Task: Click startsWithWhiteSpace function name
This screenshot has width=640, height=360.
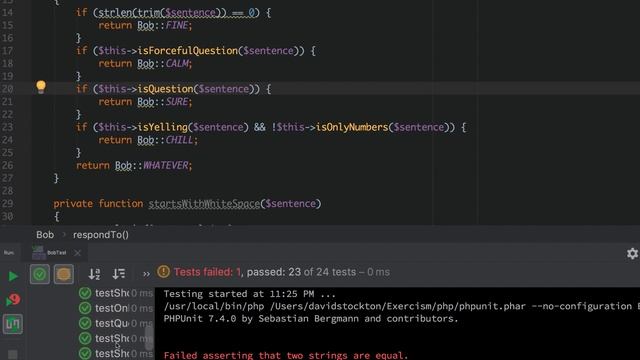Action: pos(204,204)
